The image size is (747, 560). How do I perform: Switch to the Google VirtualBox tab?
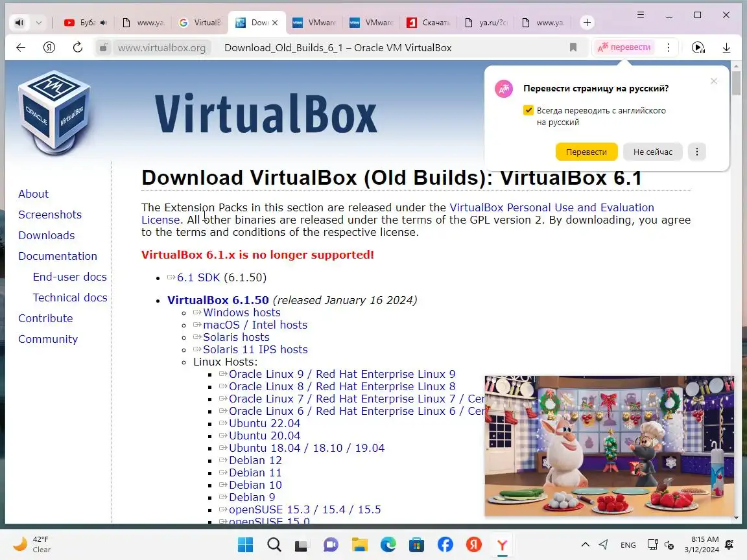click(200, 23)
